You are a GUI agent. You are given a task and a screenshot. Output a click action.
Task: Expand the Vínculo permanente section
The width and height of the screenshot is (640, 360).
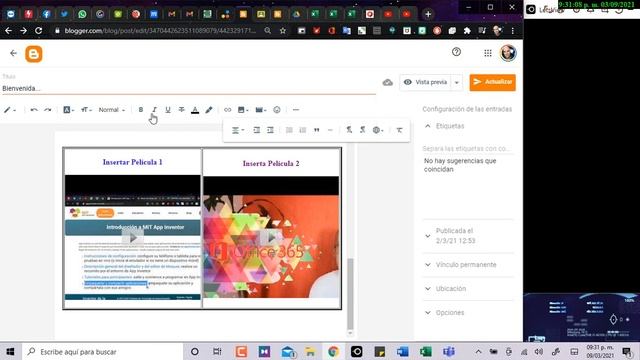[427, 264]
